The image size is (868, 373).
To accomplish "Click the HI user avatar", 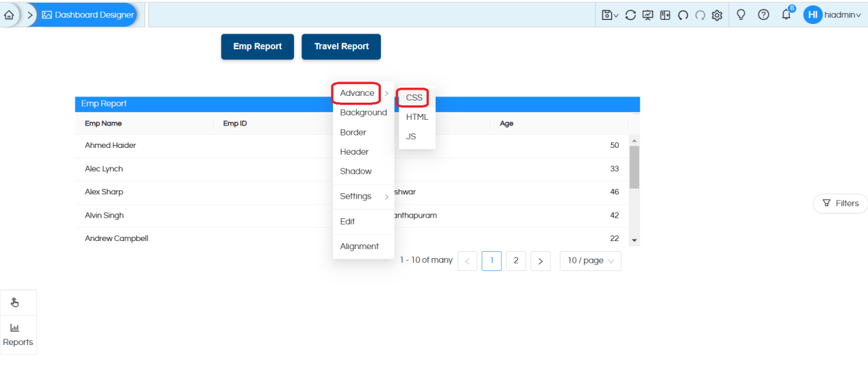I will (813, 14).
